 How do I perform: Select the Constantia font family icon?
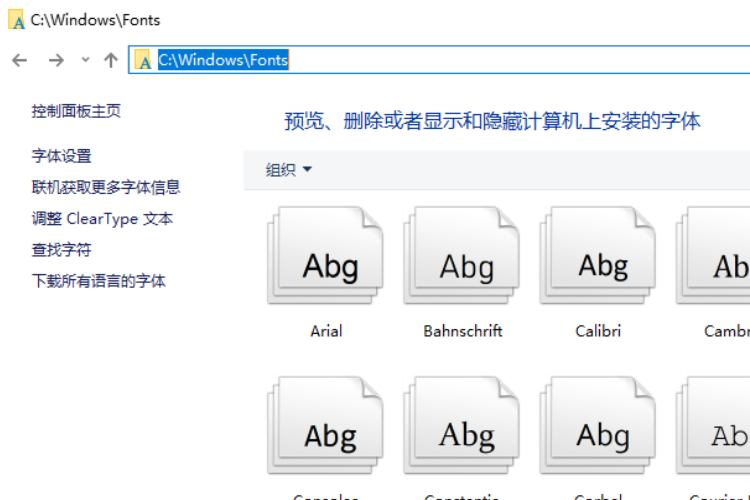click(462, 425)
